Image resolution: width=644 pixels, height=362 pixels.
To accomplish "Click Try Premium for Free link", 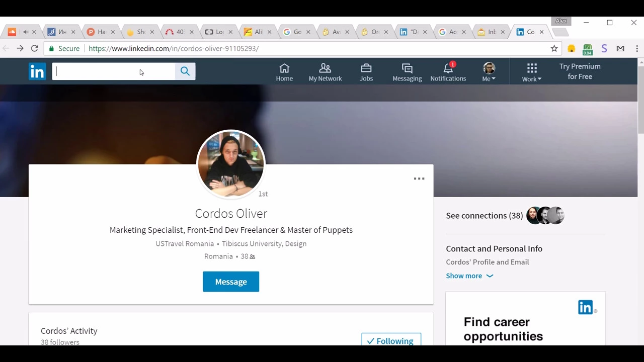I will (580, 71).
